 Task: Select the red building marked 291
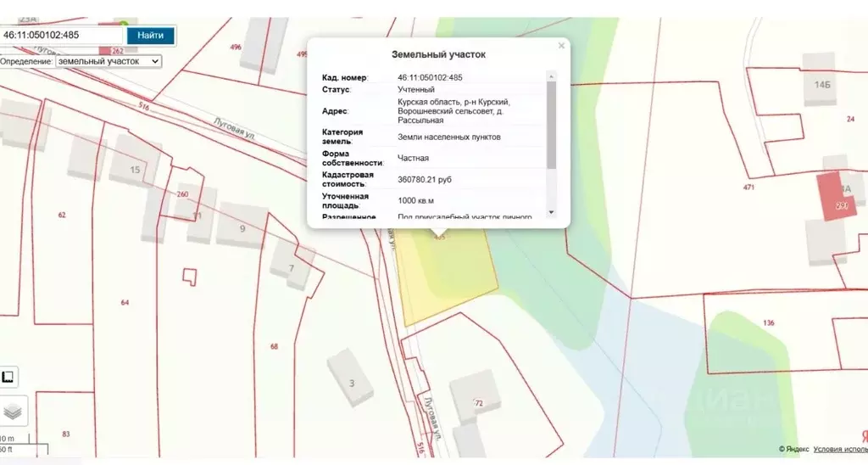(x=835, y=196)
